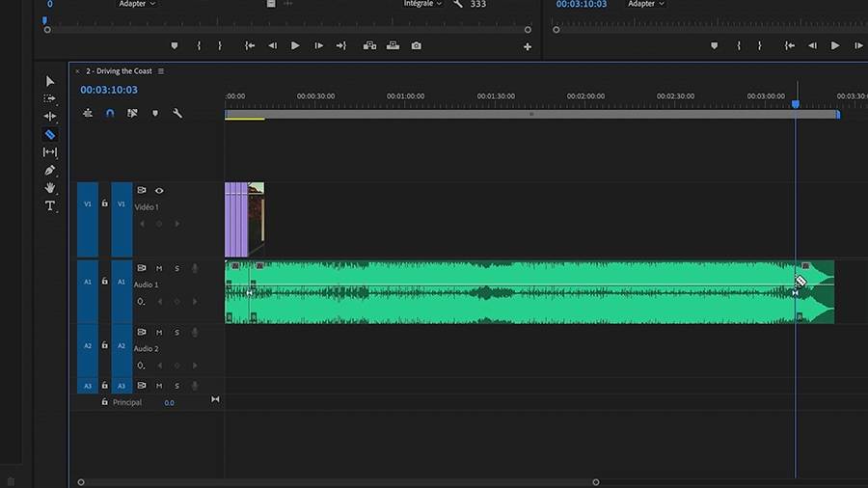Mute the Audio 1 track

pos(159,268)
